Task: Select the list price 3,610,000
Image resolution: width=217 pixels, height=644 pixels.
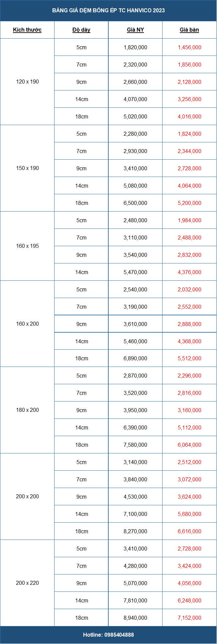Action: click(x=135, y=324)
